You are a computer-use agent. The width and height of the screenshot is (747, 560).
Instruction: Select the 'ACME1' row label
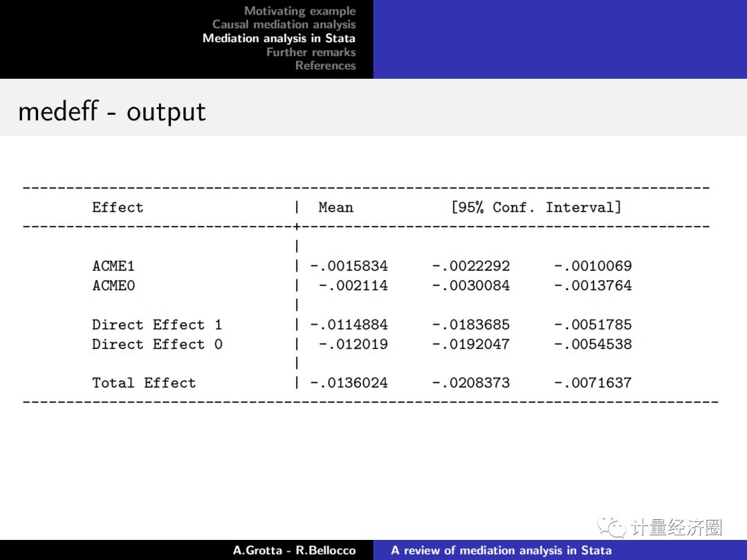(113, 265)
